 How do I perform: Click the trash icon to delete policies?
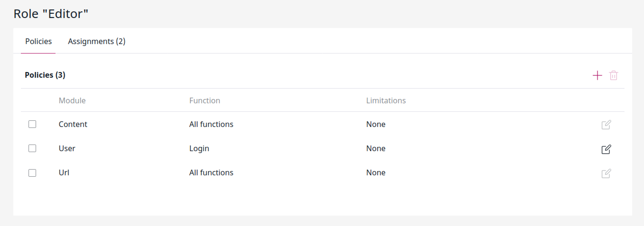614,75
